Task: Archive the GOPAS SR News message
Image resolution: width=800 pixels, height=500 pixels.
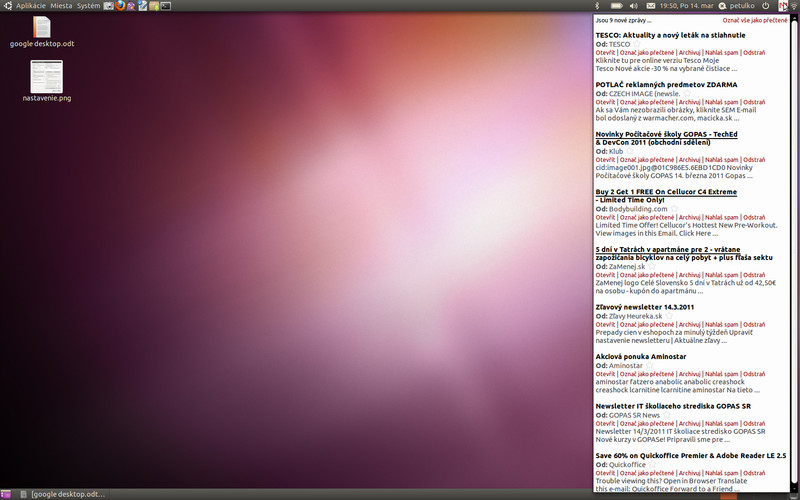Action: tap(689, 423)
